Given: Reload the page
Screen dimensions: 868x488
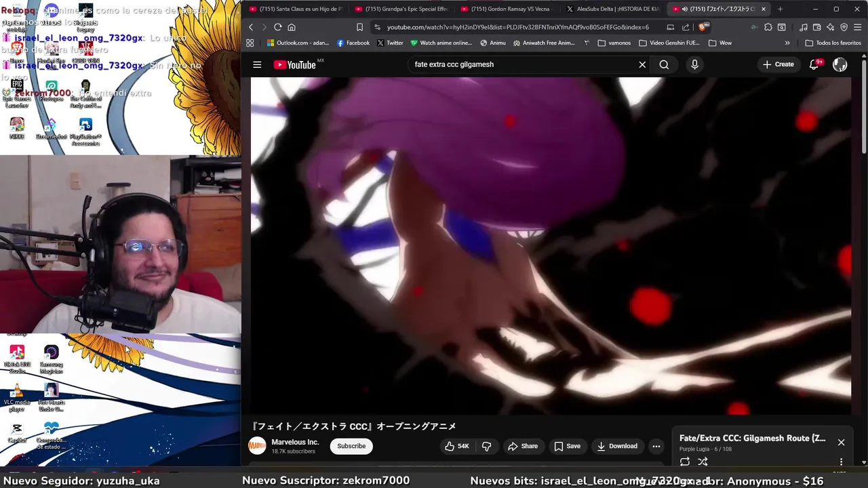Looking at the screenshot, I should point(278,27).
